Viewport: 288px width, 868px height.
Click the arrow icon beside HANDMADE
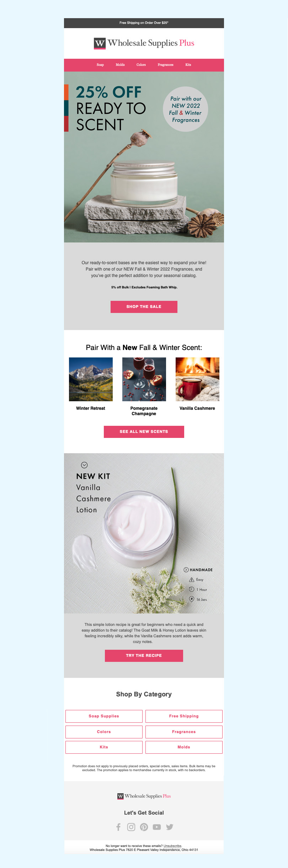[186, 570]
